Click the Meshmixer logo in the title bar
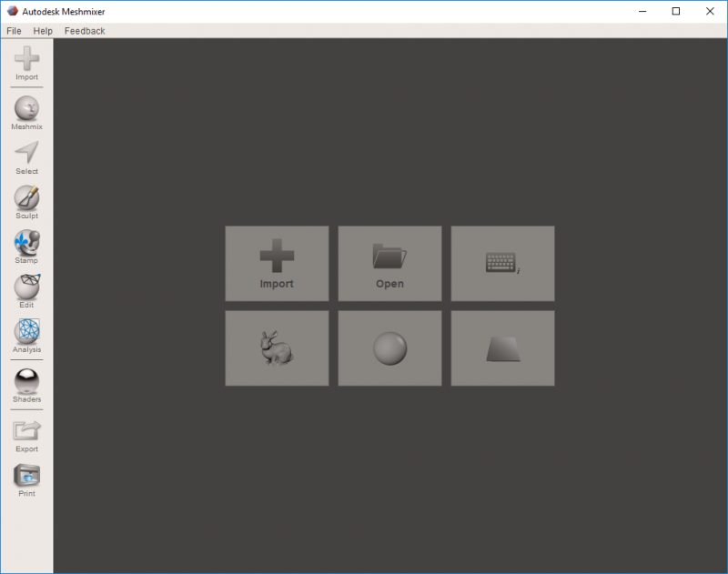Screen dimensions: 728x574 13,11
